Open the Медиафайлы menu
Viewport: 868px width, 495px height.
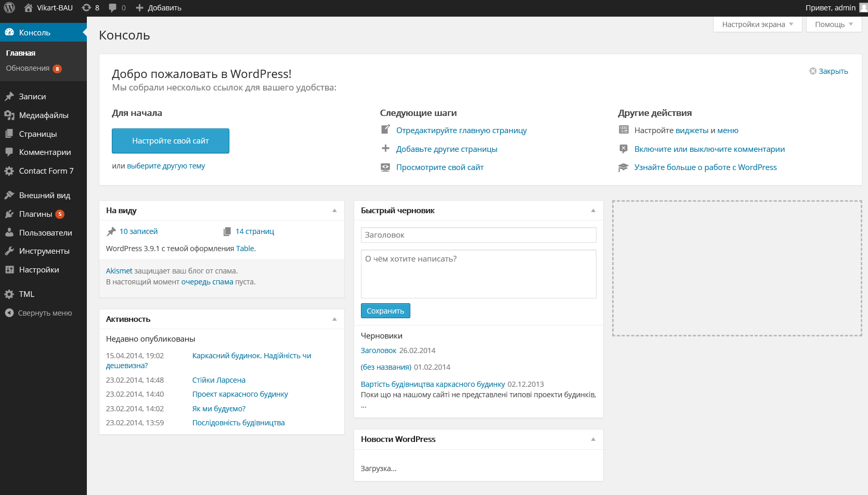pos(43,115)
